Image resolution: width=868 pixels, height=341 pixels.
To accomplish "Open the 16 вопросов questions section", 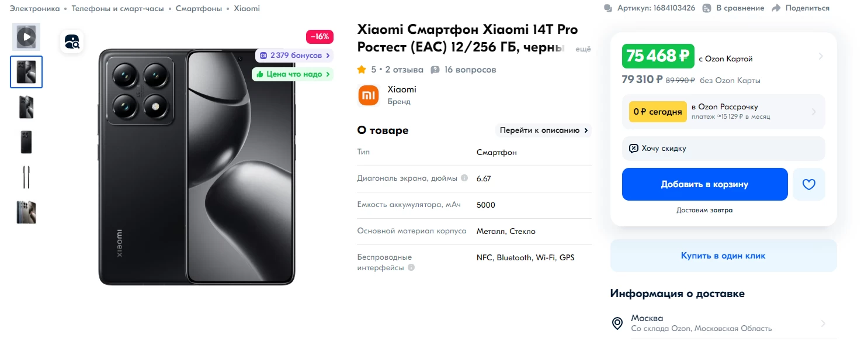I will coord(463,70).
